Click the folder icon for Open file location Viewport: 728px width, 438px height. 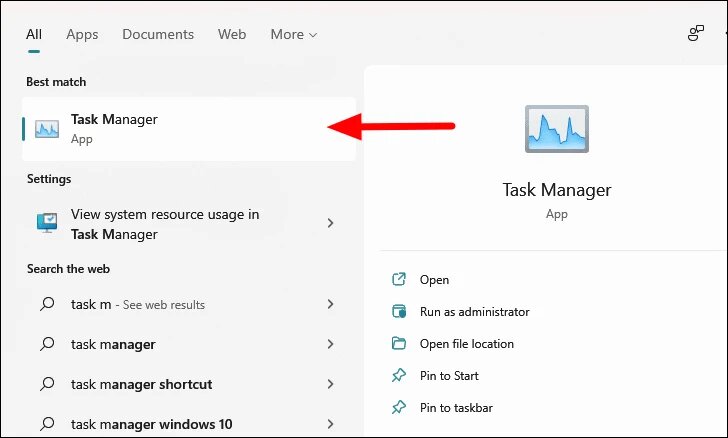399,343
